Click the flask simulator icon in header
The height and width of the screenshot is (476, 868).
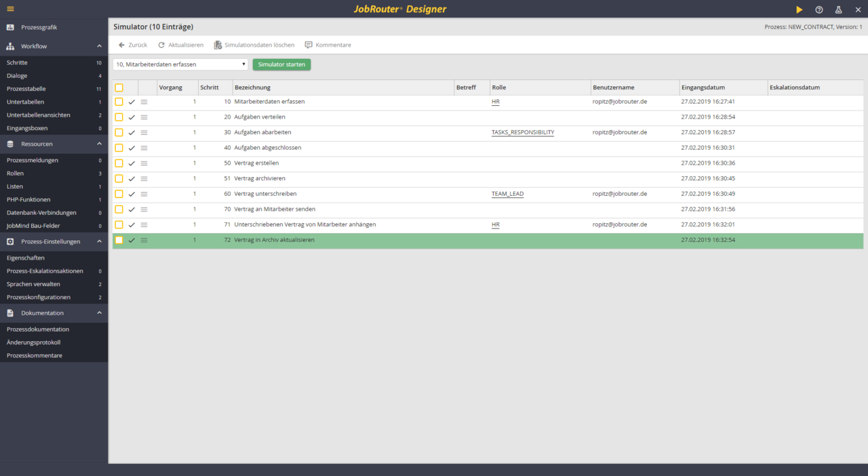tap(838, 9)
